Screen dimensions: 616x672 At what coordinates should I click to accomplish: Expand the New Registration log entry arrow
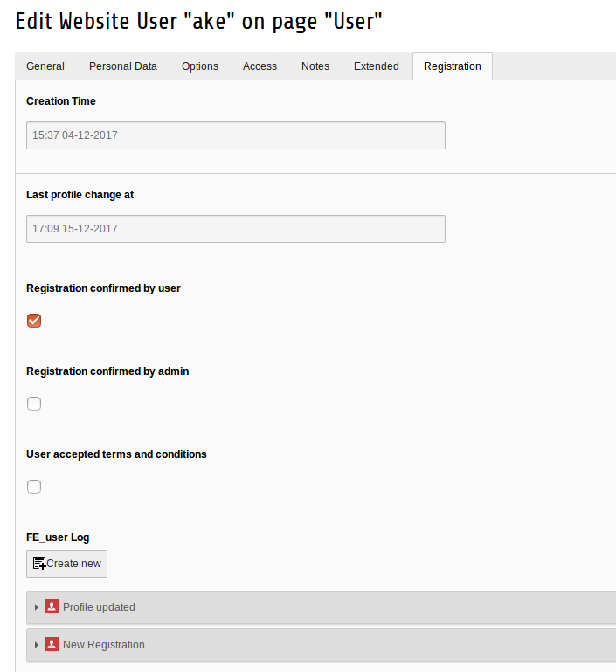[x=37, y=645]
